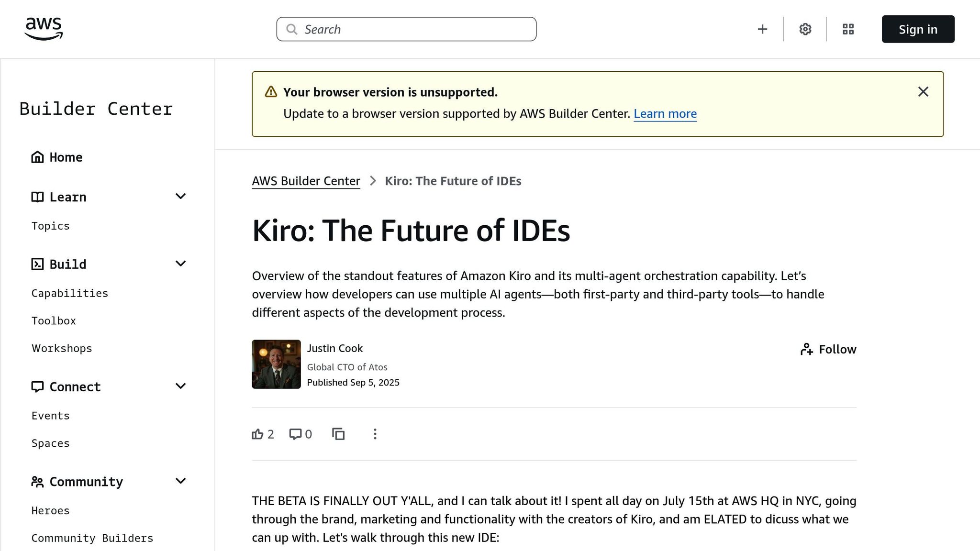Click the Sign in button
This screenshot has height=551, width=980.
click(x=917, y=29)
